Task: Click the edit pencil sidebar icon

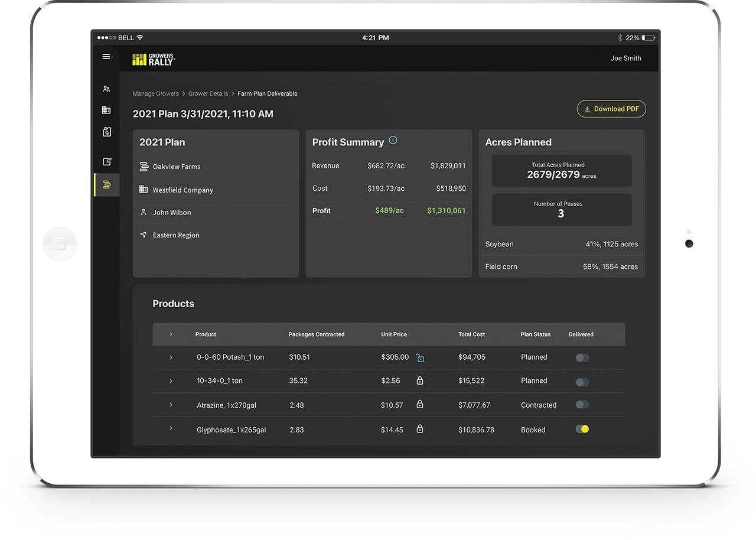Action: (106, 161)
